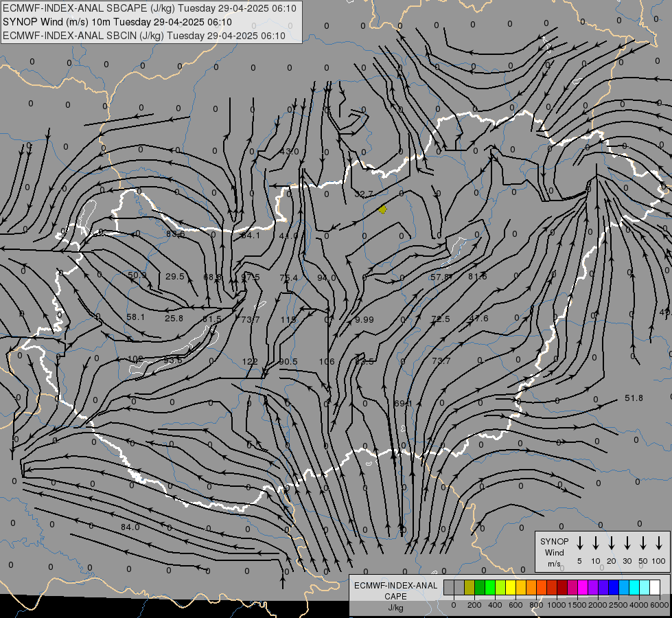Click the CAPE value 51.8 on map
This screenshot has height=618, width=672.
634,398
